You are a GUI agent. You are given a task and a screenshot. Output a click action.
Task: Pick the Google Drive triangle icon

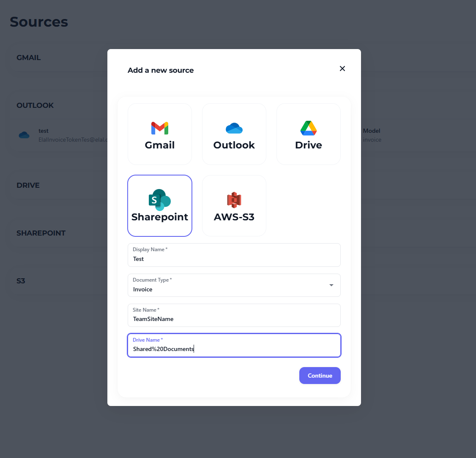click(309, 128)
